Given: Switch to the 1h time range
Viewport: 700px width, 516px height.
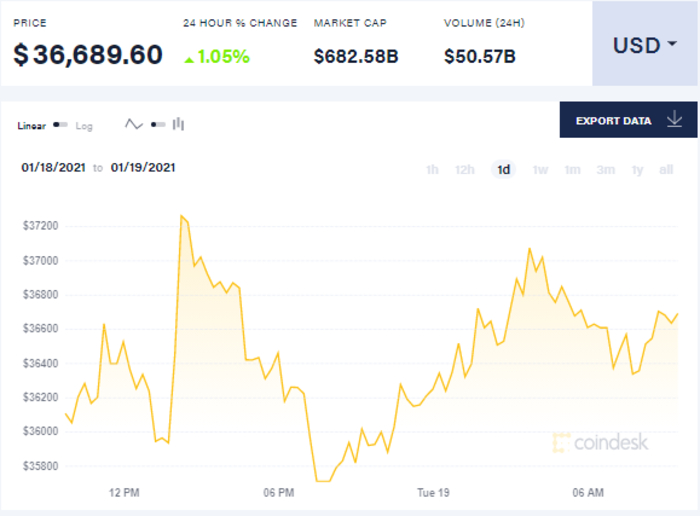Looking at the screenshot, I should point(432,170).
